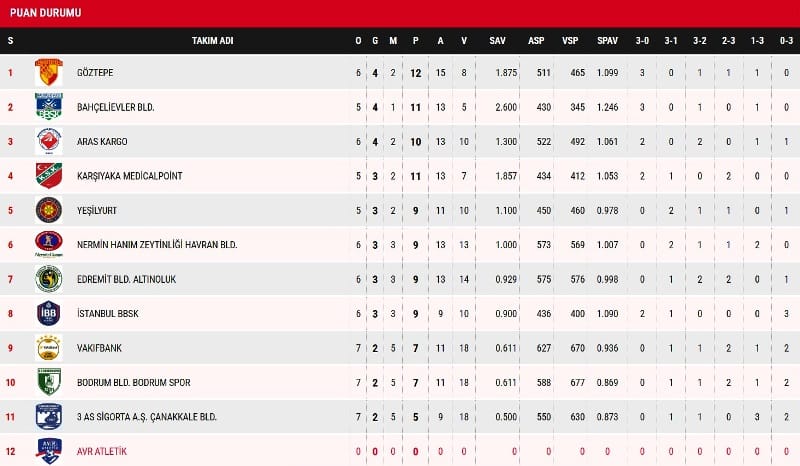The image size is (800, 466).
Task: Click the 3 AS Sigorta Çanakkale logo
Action: [x=48, y=417]
